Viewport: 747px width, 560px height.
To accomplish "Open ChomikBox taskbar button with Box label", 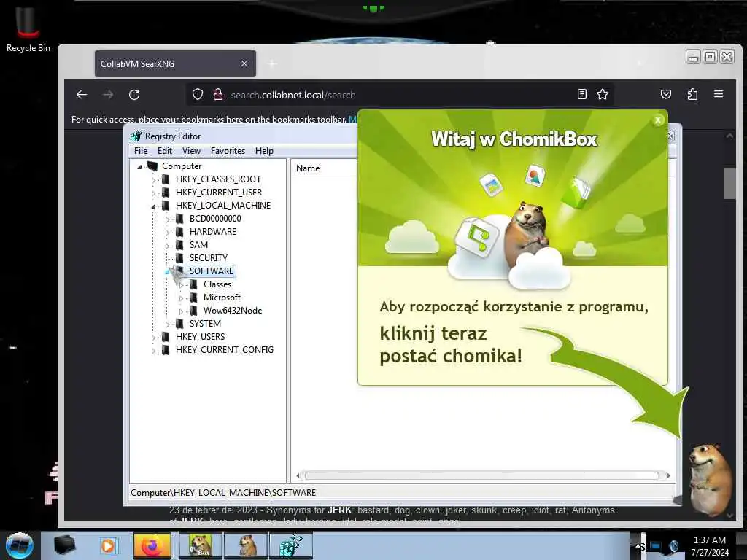I will point(200,545).
